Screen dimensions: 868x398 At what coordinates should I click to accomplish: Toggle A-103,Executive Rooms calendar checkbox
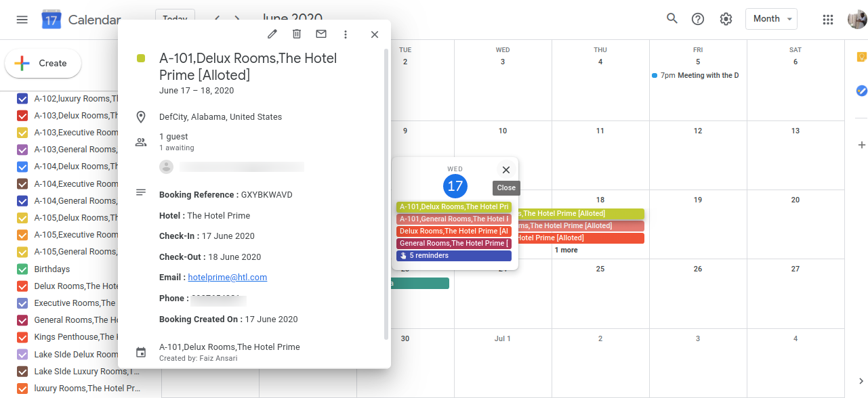pos(22,133)
